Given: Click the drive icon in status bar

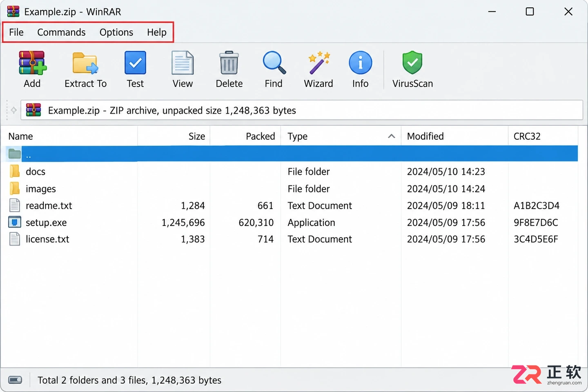Looking at the screenshot, I should pos(15,380).
